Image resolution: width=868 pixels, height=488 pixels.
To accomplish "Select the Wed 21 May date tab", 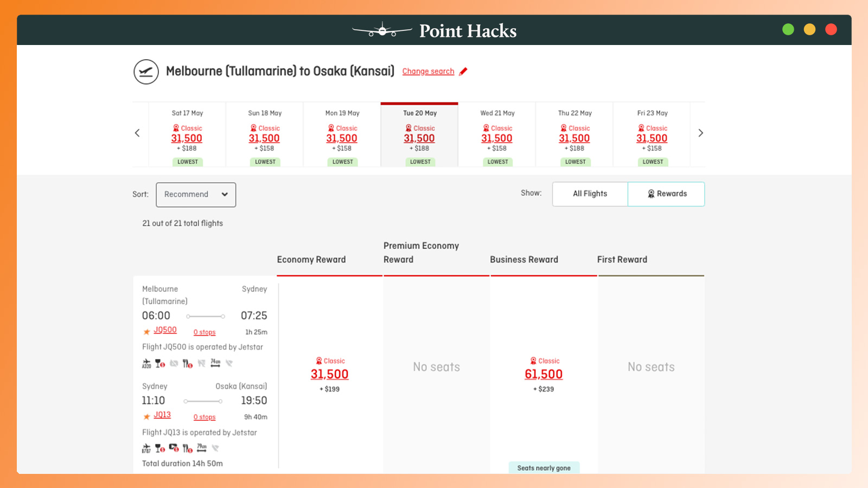I will point(497,134).
